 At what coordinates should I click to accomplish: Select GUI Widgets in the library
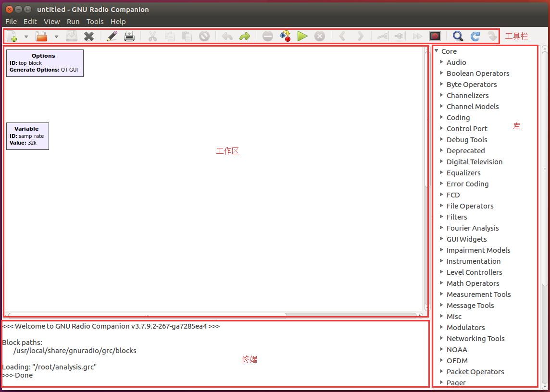[x=466, y=239]
